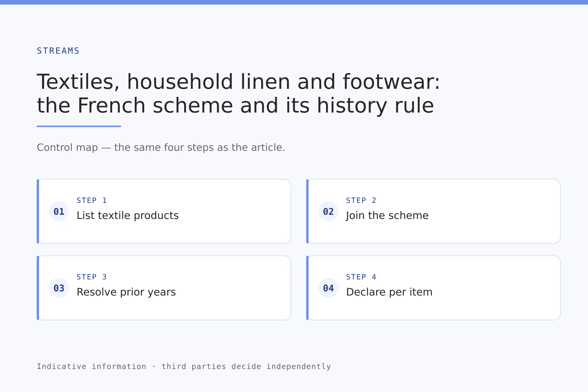Viewport: 588px width, 392px height.
Task: Click the 02 number badge
Action: pyautogui.click(x=328, y=211)
